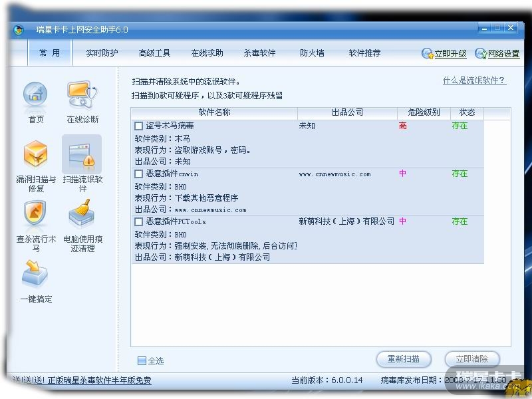Click the 存在 status of 恶意插件PCTools
Viewport: 532px width, 399px height.
(460, 221)
